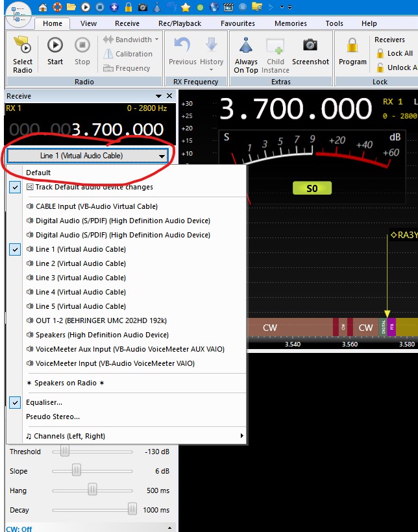Click Lock All receivers
Screen dimensions: 418x532
pos(395,54)
